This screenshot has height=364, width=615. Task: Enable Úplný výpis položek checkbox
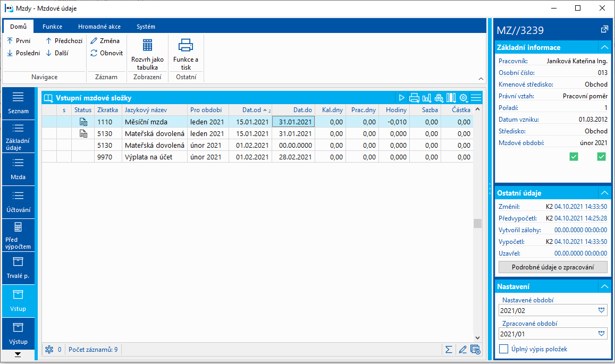tap(504, 349)
